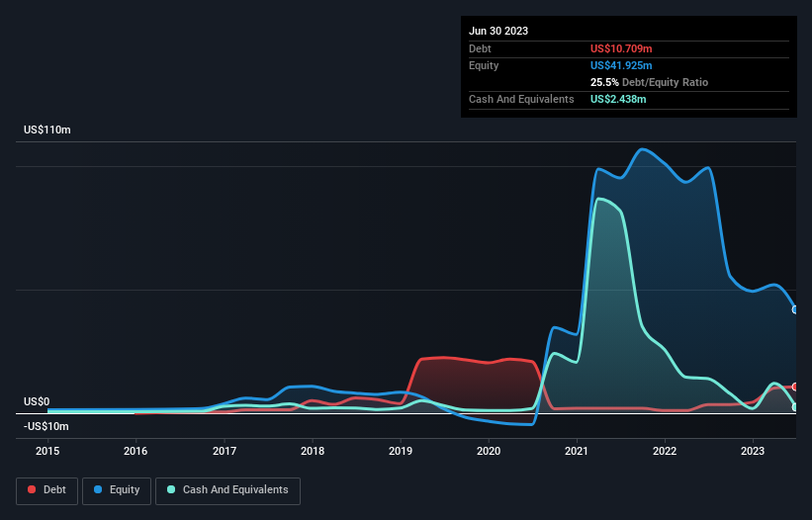
Task: Click the 2015 x-axis label
Action: point(47,451)
